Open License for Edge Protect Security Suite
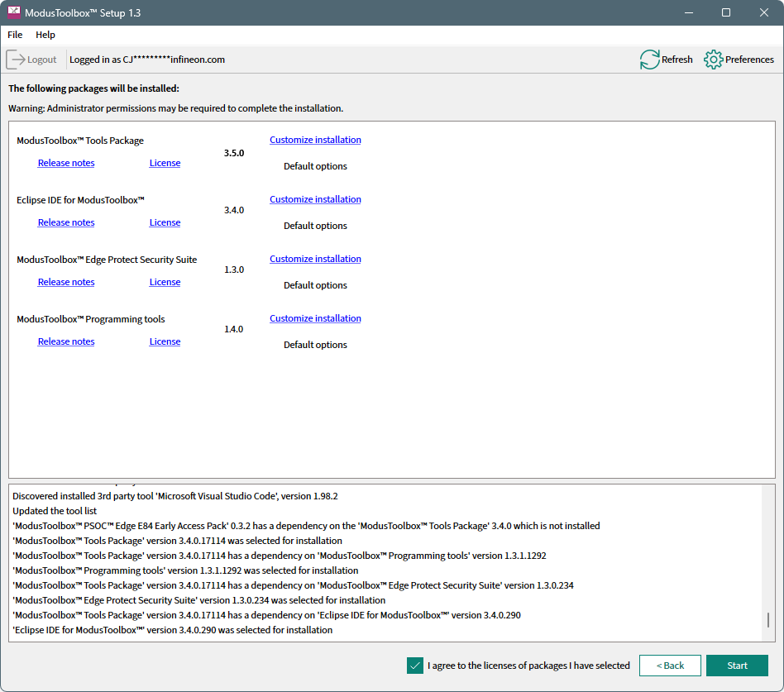The width and height of the screenshot is (784, 692). [165, 282]
